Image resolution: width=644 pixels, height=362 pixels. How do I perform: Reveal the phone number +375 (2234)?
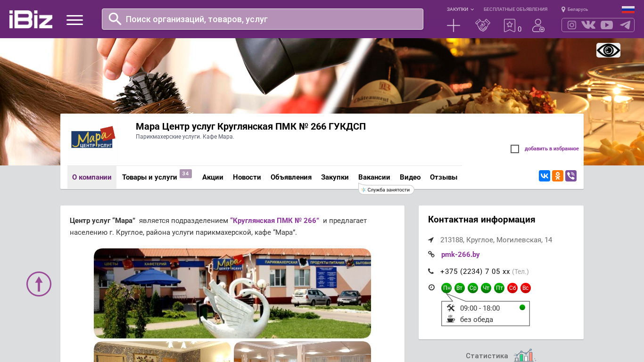[x=475, y=271]
